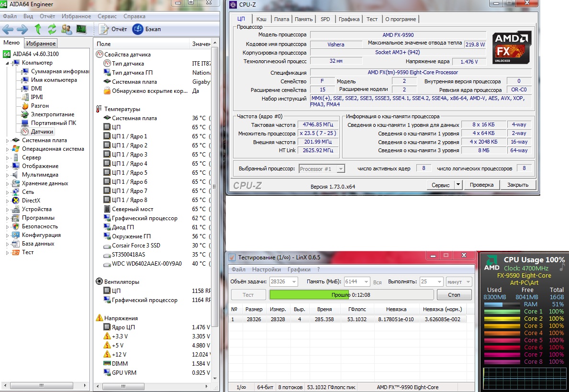Switch to the Память tab in CPU-Z

(x=304, y=19)
